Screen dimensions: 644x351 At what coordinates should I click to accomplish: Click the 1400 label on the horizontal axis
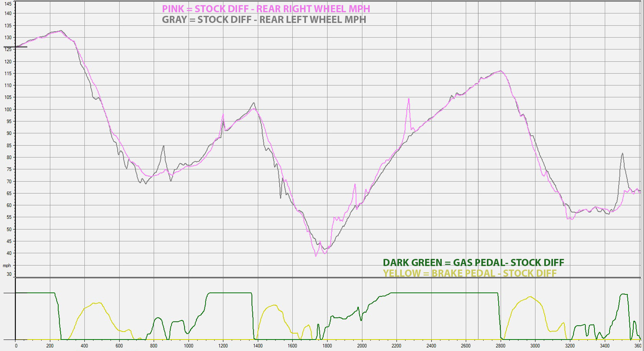[258, 346]
